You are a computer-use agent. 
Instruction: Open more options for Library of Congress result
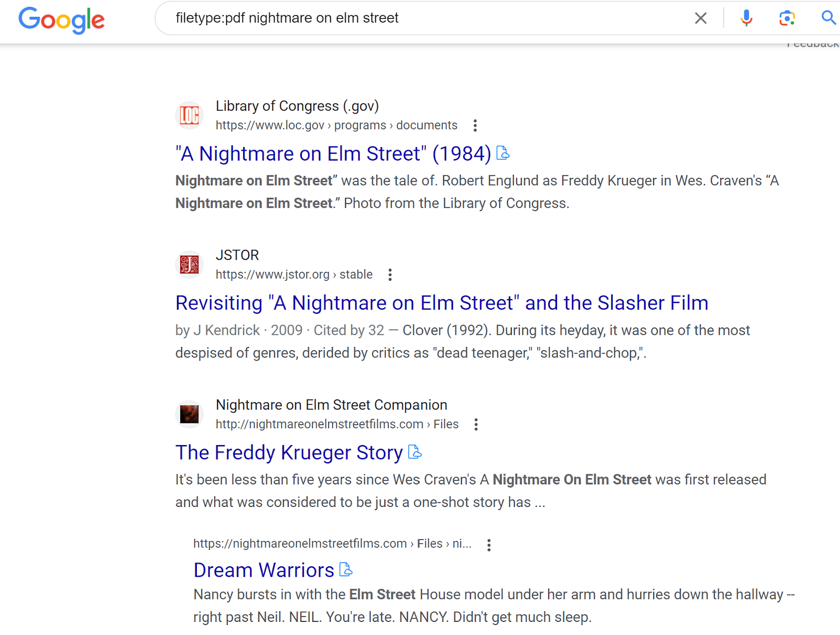click(475, 125)
